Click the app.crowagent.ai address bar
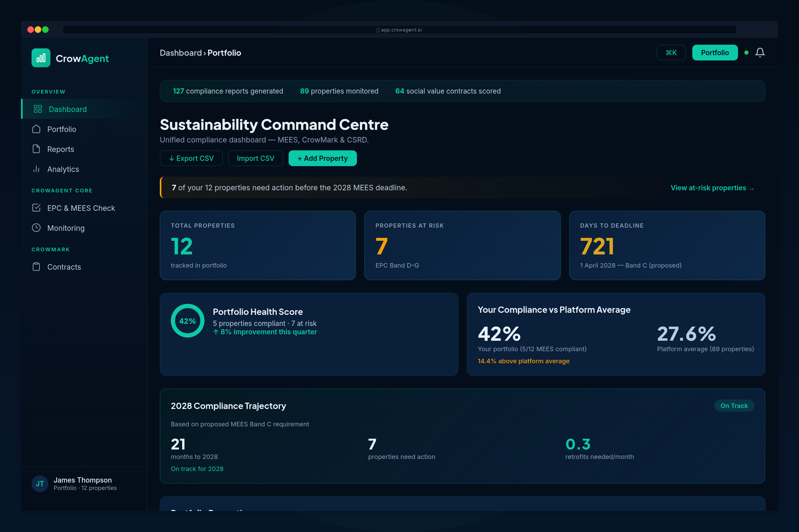 click(x=399, y=29)
